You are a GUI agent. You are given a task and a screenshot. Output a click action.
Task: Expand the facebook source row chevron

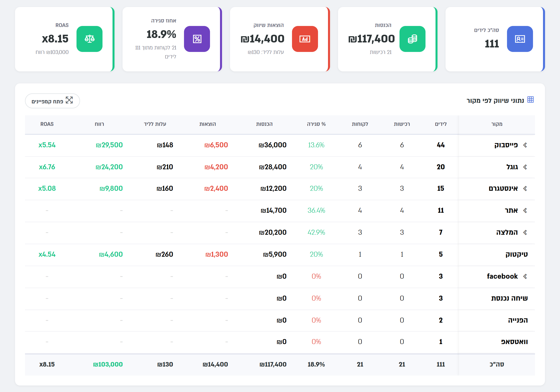525,276
